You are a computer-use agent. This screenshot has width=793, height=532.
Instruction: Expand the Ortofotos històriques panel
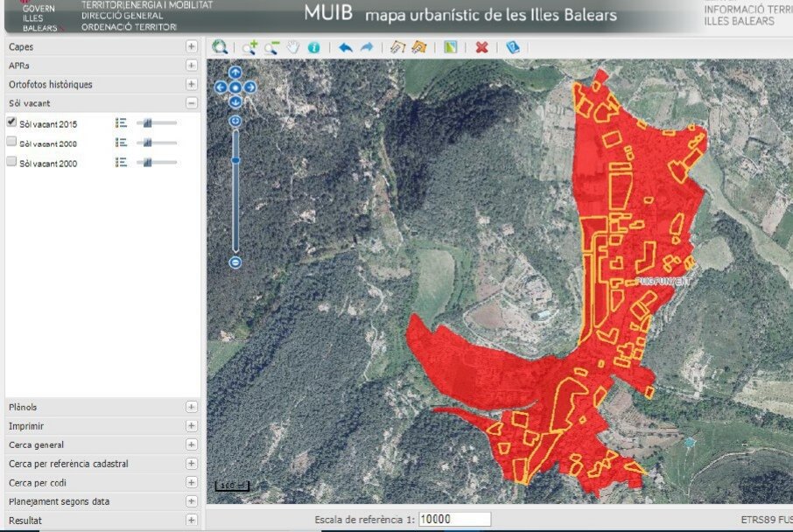point(191,84)
